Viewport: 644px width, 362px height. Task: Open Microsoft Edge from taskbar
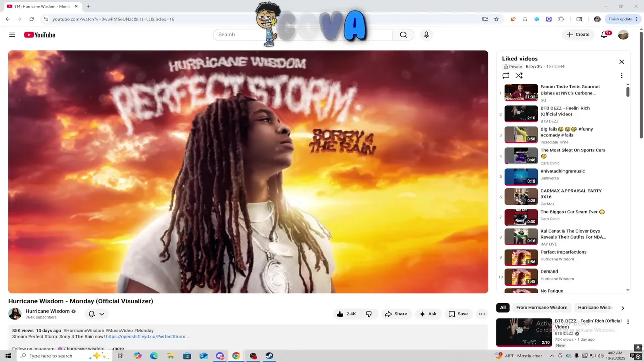click(x=154, y=356)
